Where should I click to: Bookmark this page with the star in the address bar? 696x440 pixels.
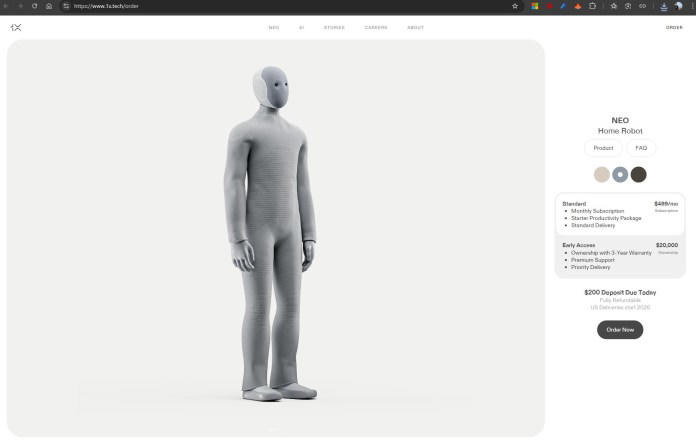coord(515,6)
